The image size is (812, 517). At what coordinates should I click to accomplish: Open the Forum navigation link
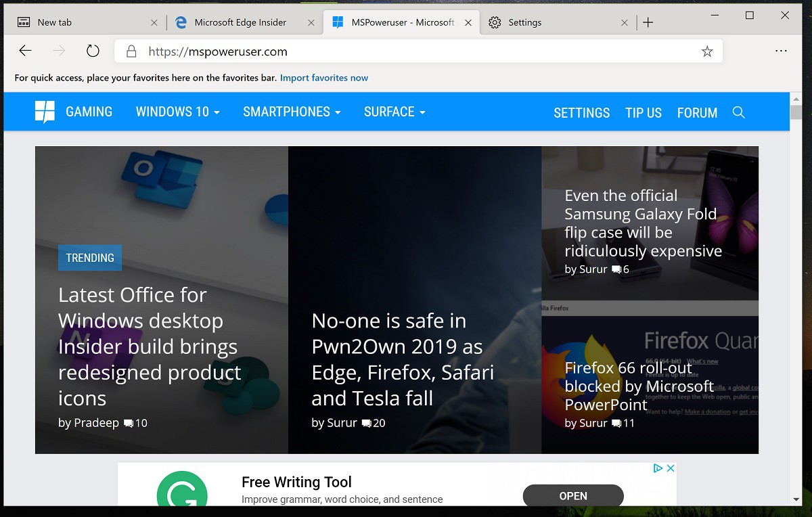pyautogui.click(x=697, y=112)
